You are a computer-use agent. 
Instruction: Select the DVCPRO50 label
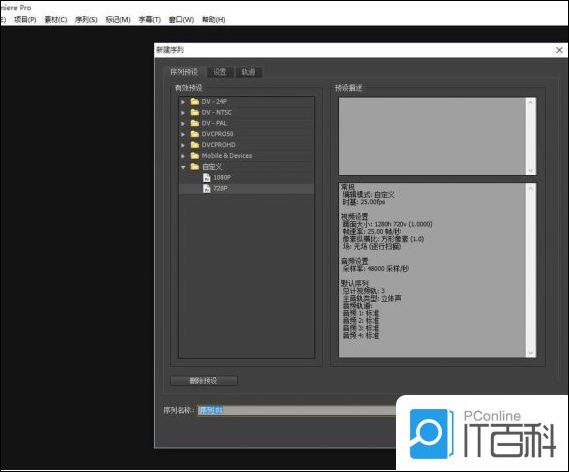point(217,134)
